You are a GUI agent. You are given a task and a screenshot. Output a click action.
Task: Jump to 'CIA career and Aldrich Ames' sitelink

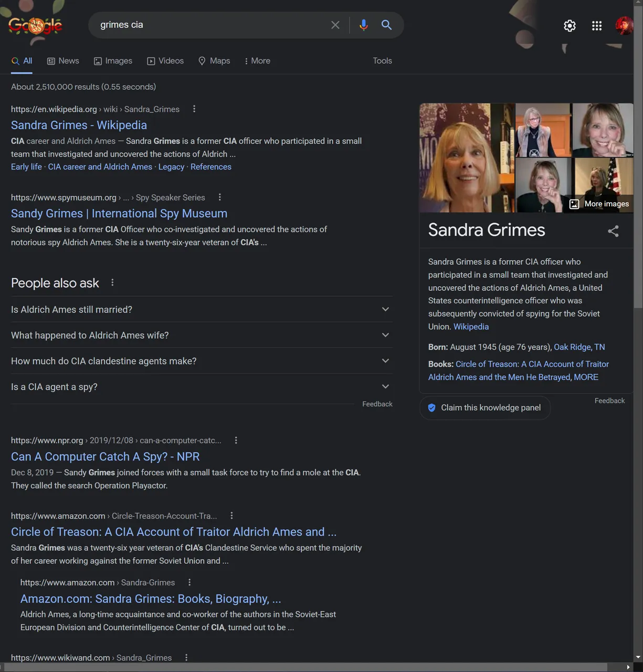pyautogui.click(x=100, y=166)
